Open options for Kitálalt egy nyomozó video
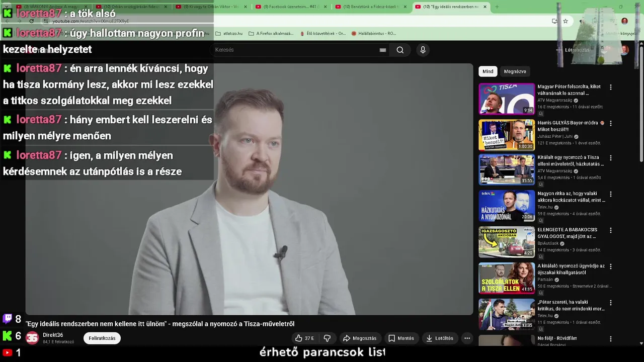Image resolution: width=644 pixels, height=362 pixels. point(611,158)
